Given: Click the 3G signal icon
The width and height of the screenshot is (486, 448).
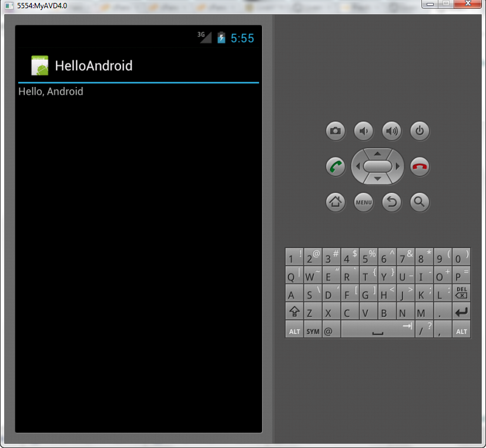Looking at the screenshot, I should tap(205, 37).
